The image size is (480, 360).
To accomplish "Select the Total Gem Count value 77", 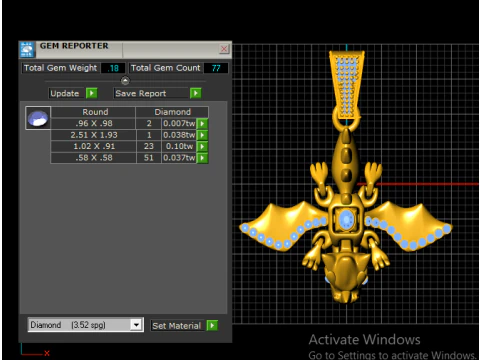I will [x=216, y=68].
